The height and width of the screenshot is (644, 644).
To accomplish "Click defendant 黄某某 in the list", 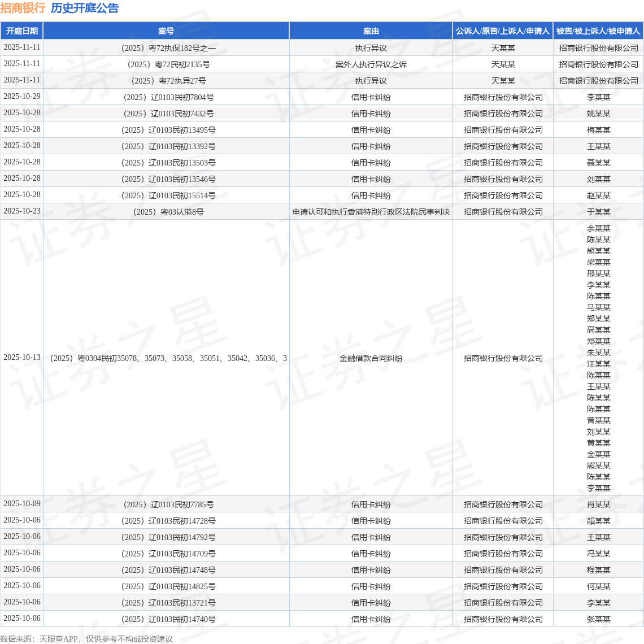I will click(598, 443).
